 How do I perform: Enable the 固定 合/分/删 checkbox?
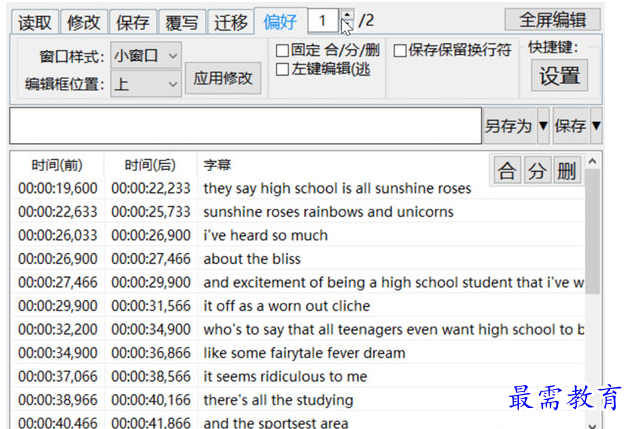coord(283,50)
